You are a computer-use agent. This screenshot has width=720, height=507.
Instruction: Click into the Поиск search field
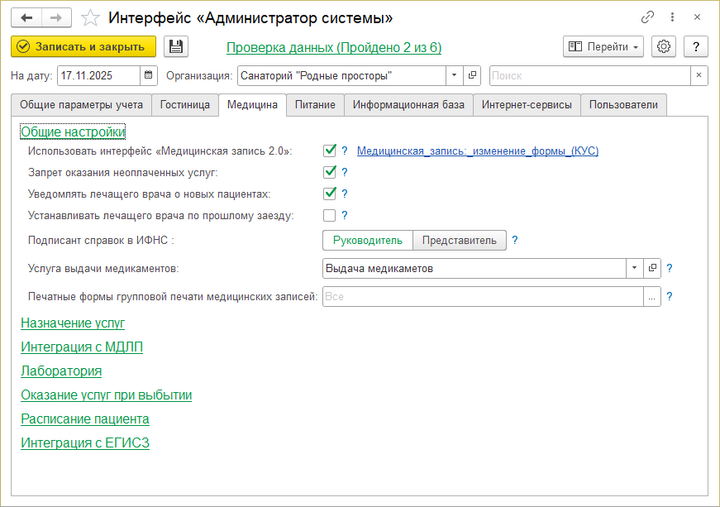590,75
